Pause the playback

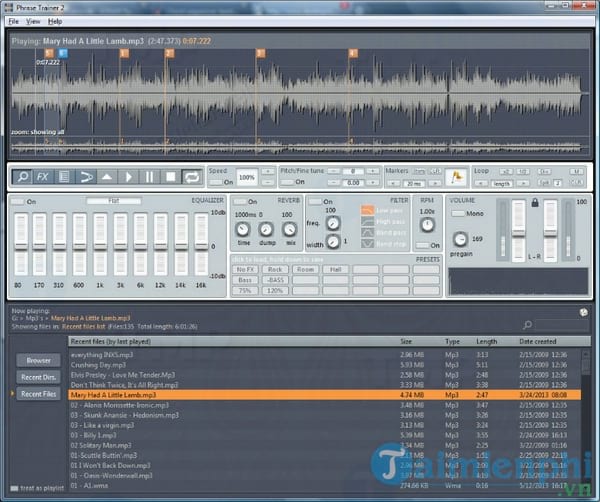click(149, 176)
